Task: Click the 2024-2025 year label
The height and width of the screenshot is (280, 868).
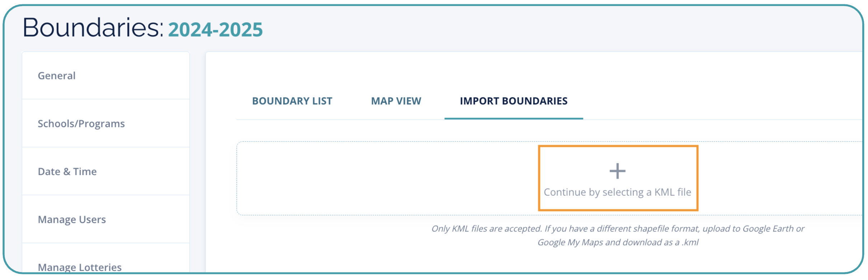Action: coord(215,29)
